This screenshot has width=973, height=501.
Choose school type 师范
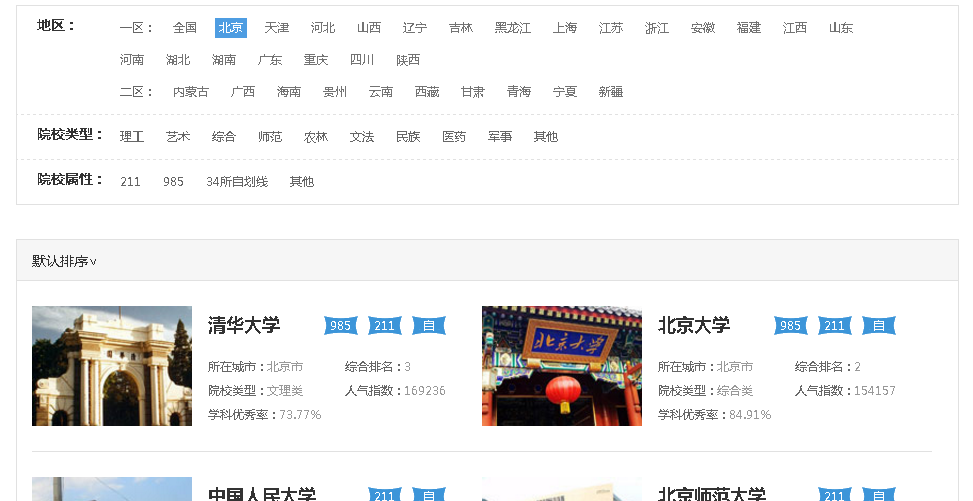coord(270,137)
